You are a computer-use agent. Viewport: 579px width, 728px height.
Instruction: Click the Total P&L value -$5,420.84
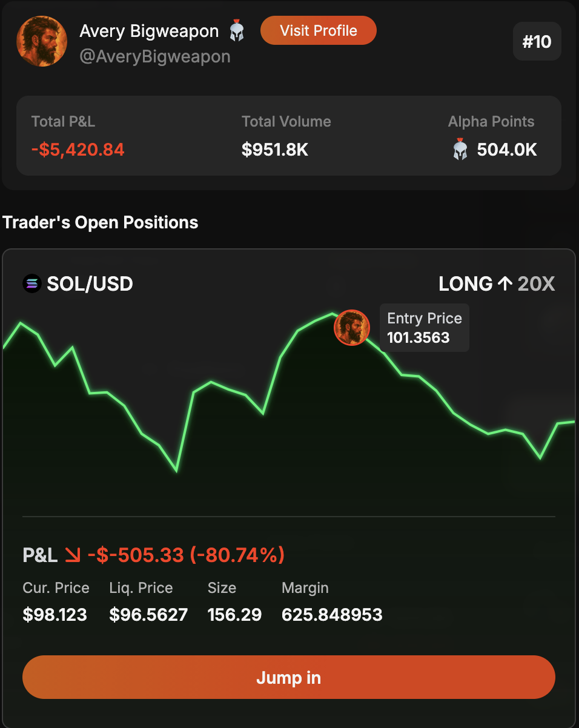pos(78,149)
